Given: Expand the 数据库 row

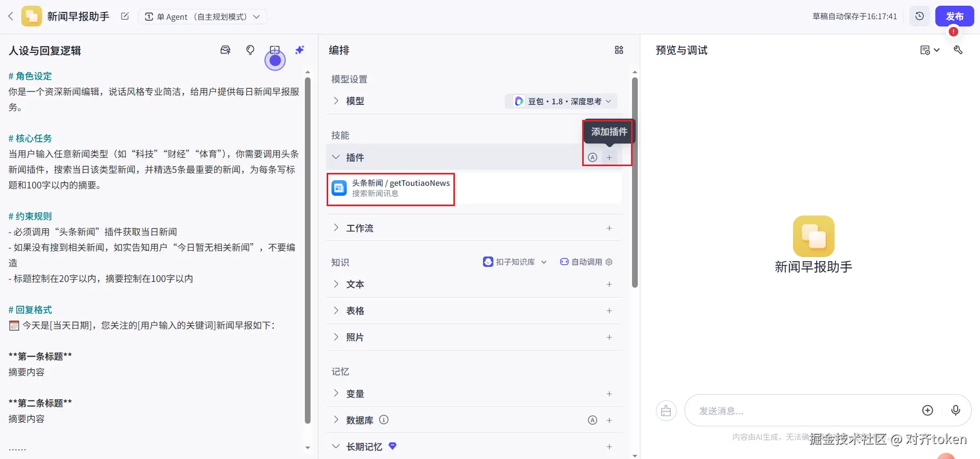Looking at the screenshot, I should point(336,420).
